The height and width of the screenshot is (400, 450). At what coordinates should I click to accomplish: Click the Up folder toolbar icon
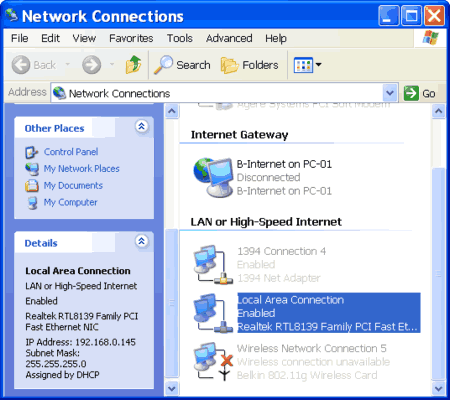133,64
